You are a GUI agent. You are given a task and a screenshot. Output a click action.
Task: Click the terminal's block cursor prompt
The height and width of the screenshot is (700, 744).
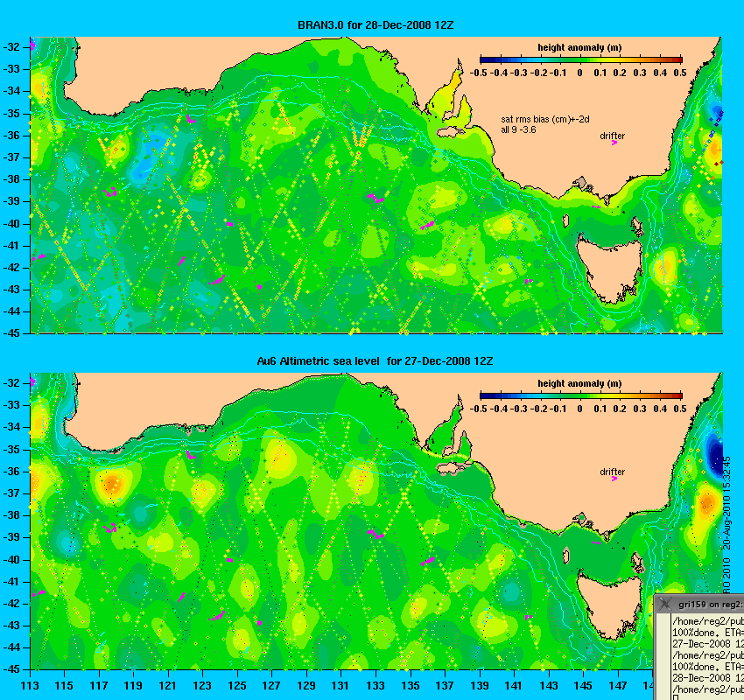[675, 697]
